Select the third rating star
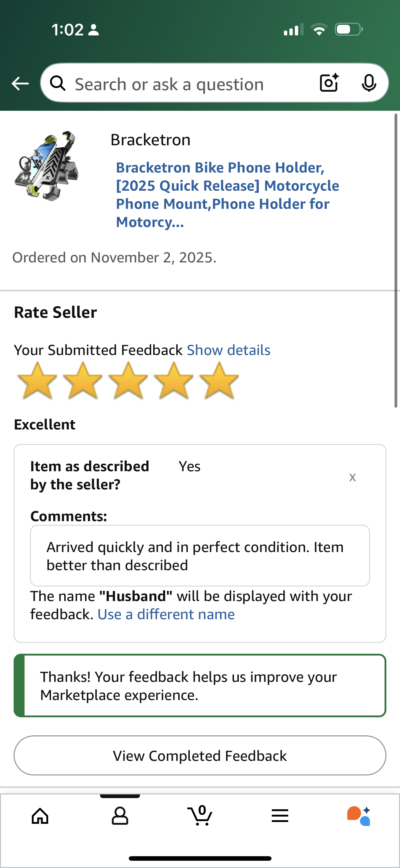Screen dimensions: 400x868 point(128,381)
